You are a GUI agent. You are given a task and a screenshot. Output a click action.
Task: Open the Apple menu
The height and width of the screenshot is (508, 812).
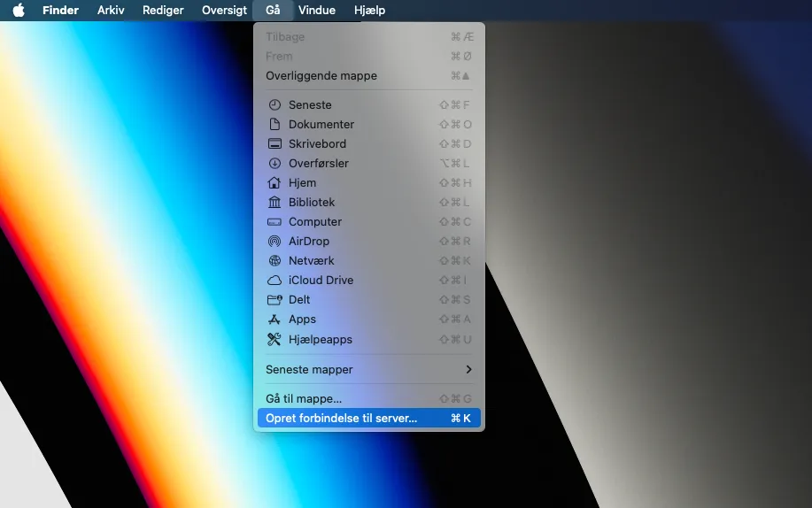coord(19,10)
